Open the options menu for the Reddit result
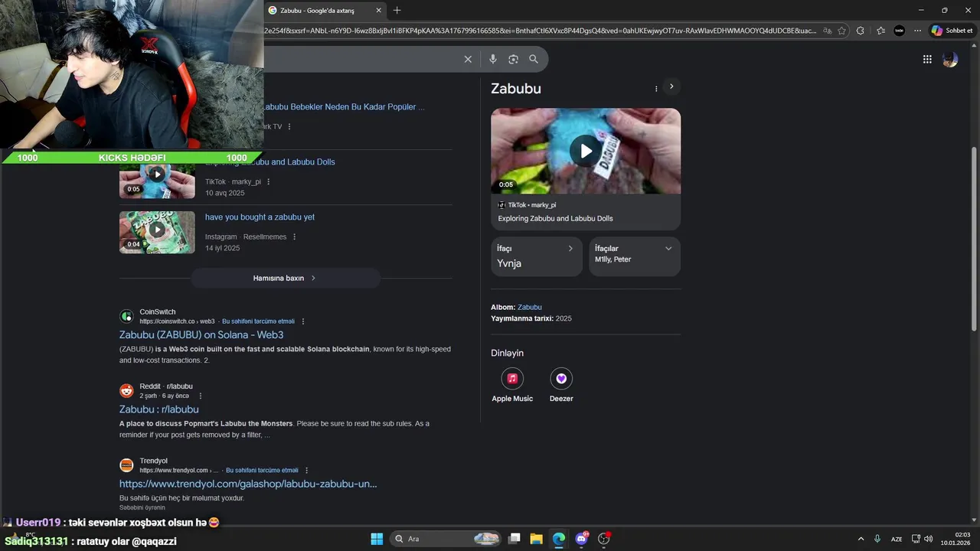This screenshot has height=551, width=980. [201, 396]
